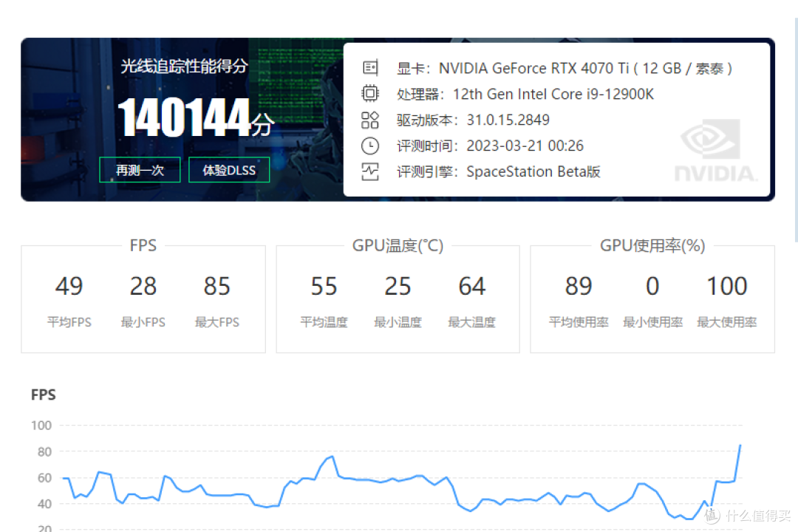
Task: Click maximum temperature value 64
Action: 471,286
